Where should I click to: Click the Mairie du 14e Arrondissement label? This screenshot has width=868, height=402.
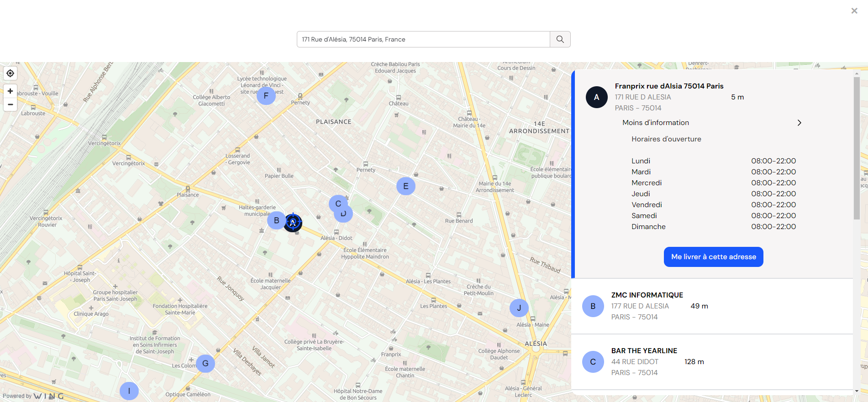tap(495, 187)
